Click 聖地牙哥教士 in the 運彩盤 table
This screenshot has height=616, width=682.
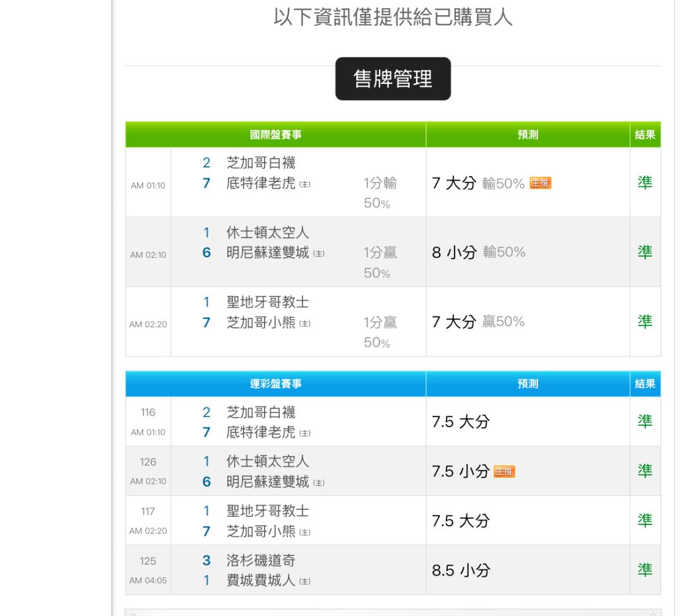[268, 510]
